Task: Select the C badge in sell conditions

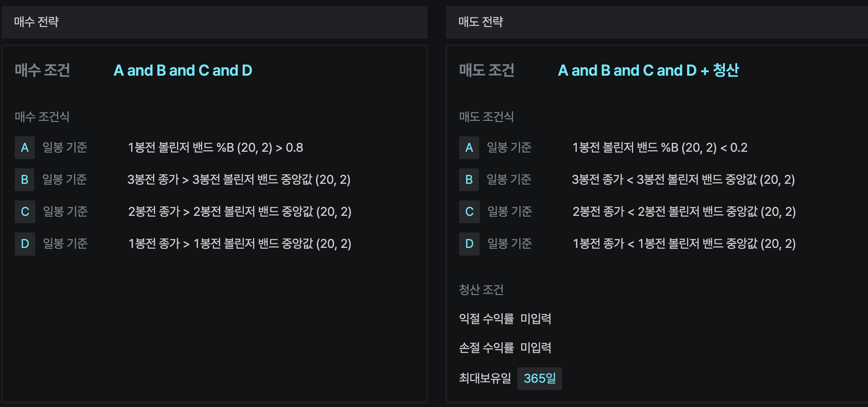Action: [469, 212]
